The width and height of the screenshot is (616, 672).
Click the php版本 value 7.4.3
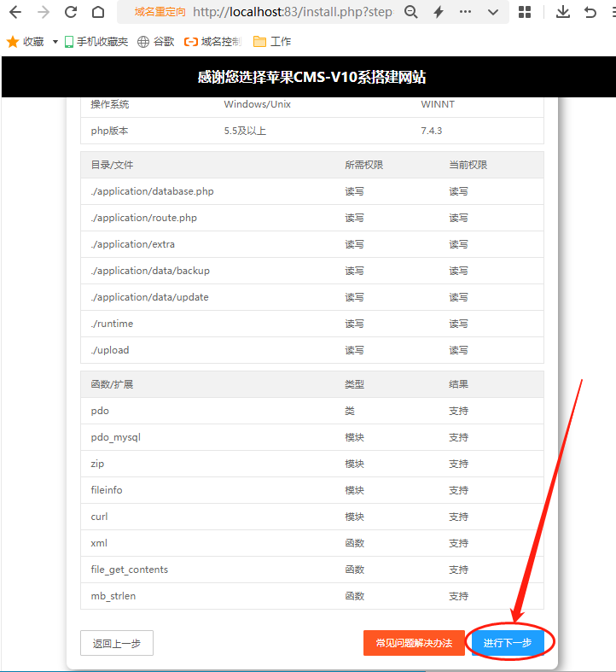point(432,131)
